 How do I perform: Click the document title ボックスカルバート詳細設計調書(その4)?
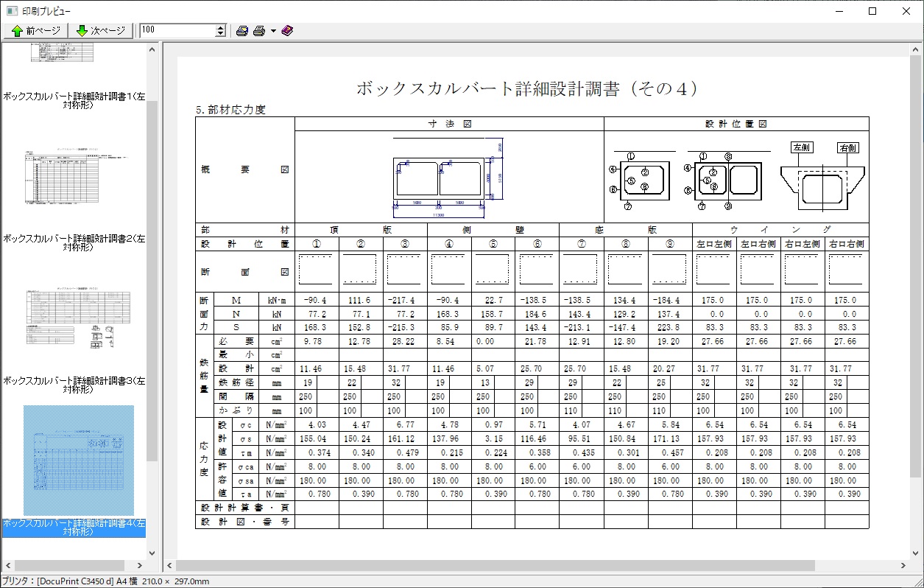[x=527, y=88]
